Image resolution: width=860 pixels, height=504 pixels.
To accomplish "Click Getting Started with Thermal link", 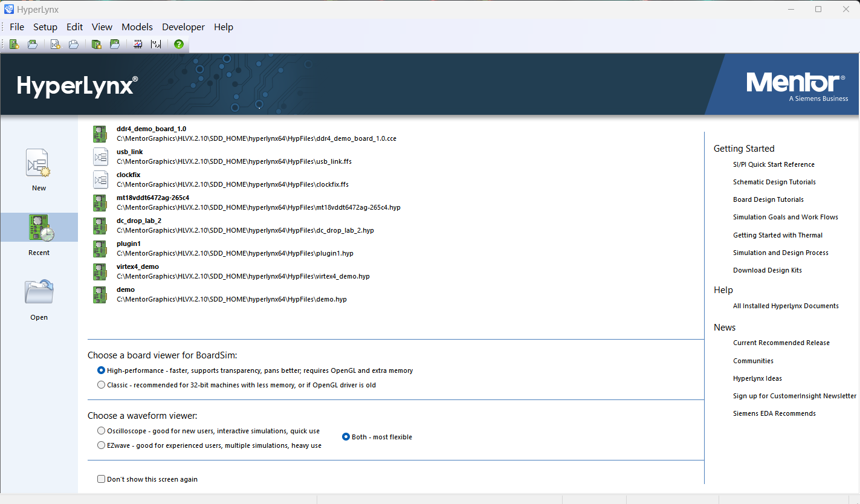I will 778,235.
